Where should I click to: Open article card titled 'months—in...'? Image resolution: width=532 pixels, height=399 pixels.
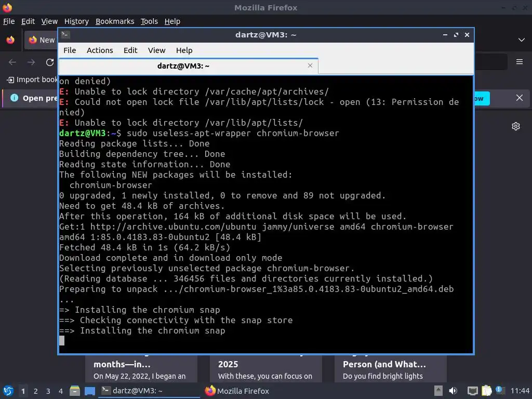[x=141, y=369]
